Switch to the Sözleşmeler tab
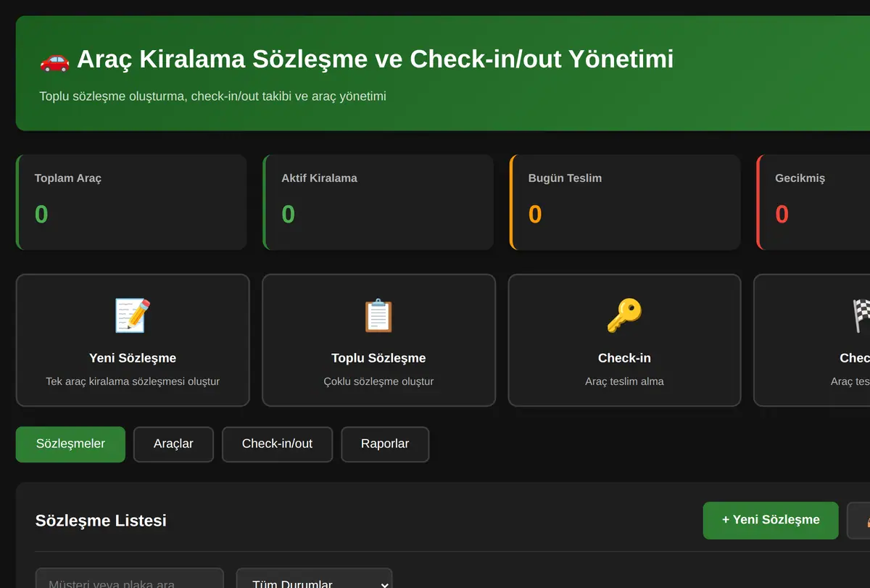Viewport: 870px width, 588px height. (70, 444)
